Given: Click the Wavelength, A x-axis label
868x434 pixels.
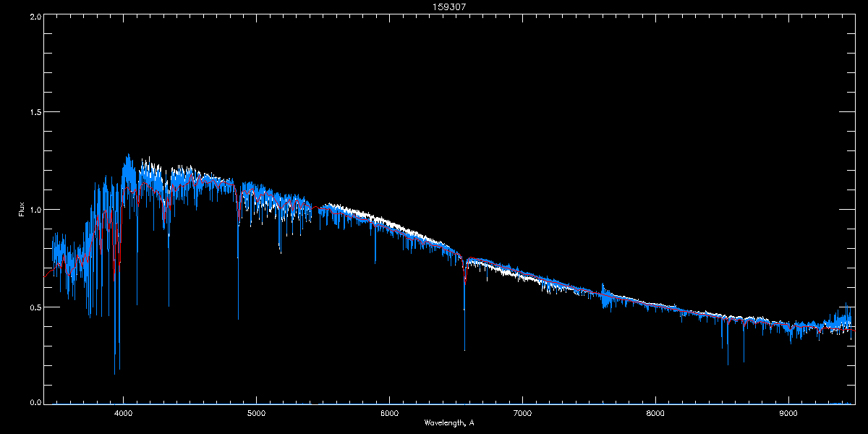Looking at the screenshot, I should pos(448,422).
